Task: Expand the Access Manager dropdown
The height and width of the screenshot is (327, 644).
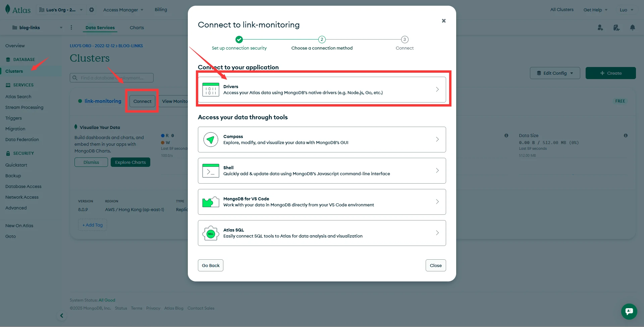Action: pyautogui.click(x=123, y=10)
